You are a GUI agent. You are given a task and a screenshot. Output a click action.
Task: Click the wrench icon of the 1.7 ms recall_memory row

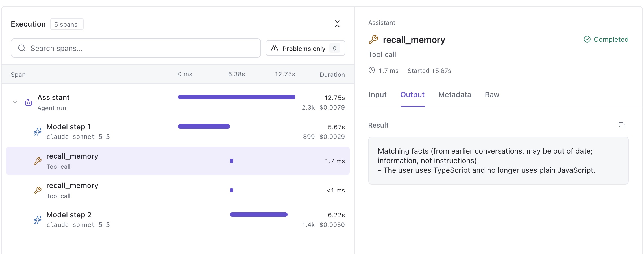click(x=38, y=161)
